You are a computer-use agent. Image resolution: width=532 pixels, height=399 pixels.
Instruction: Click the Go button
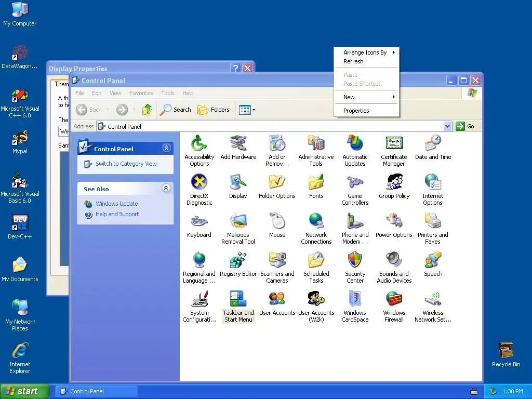click(x=465, y=126)
